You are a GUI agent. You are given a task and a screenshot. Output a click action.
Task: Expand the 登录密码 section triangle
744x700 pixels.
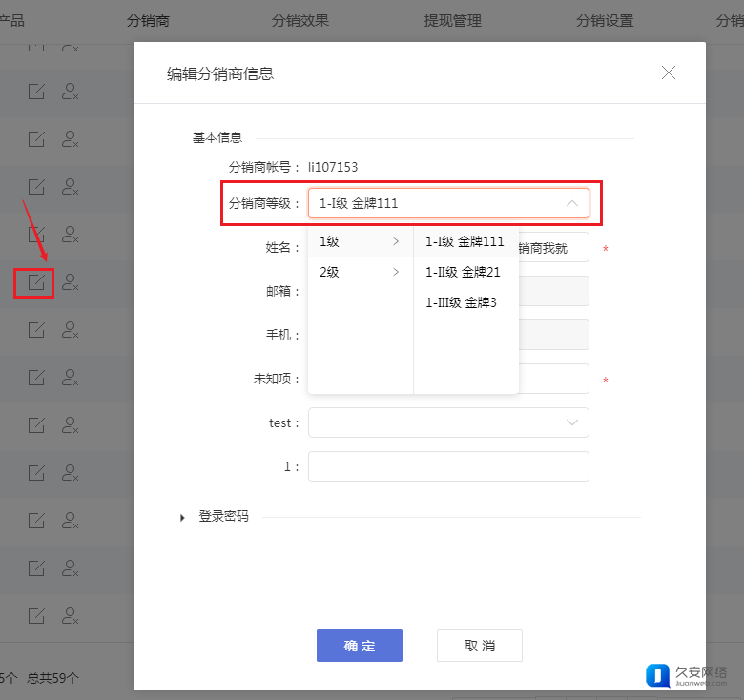point(182,518)
